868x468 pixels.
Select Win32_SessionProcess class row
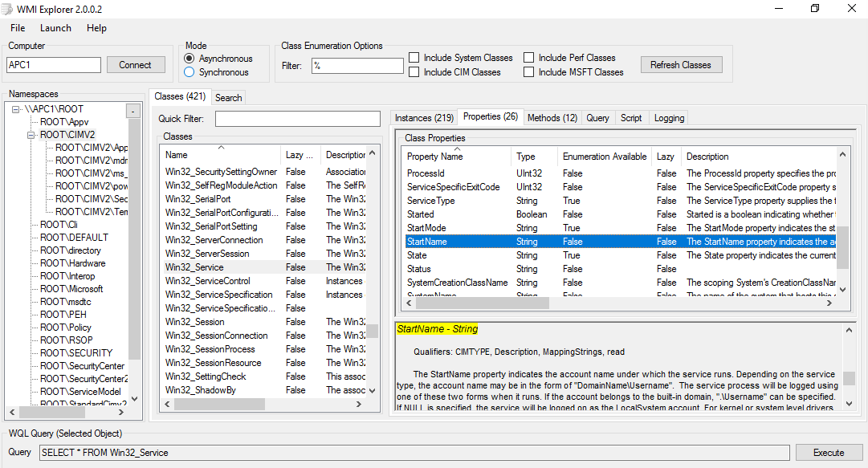[263, 349]
